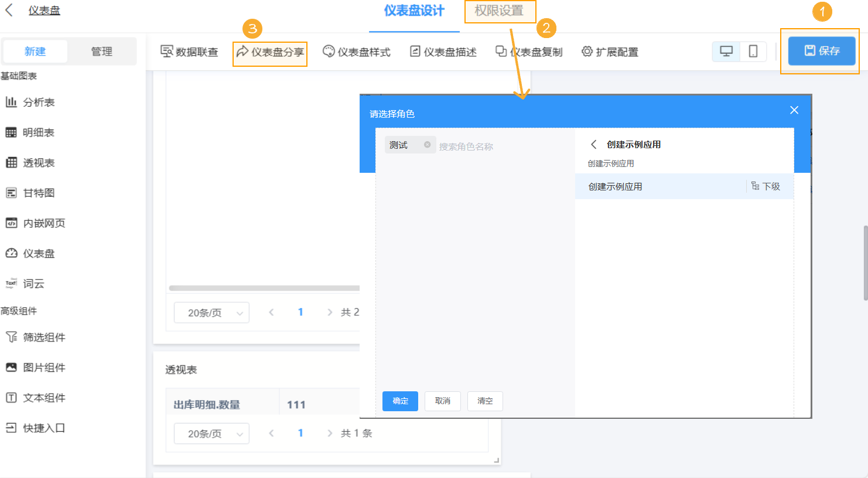Switch to the 权限设置 tab
Viewport: 868px width, 478px height.
(500, 11)
